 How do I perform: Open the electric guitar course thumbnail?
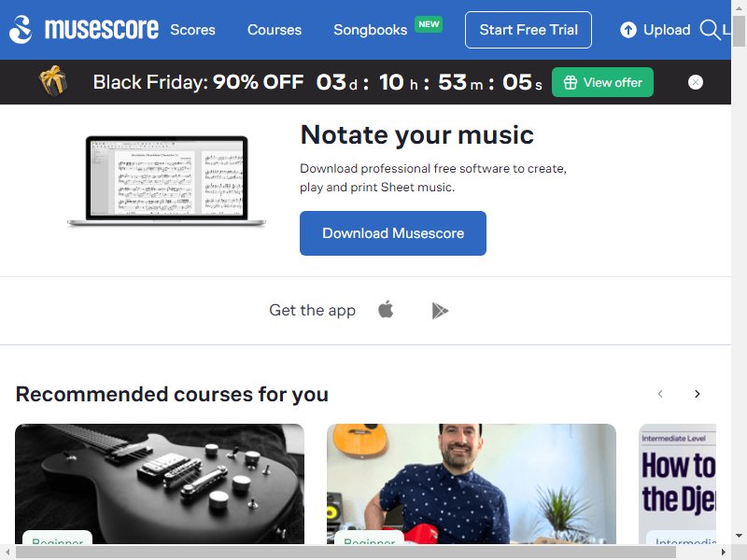pos(160,483)
